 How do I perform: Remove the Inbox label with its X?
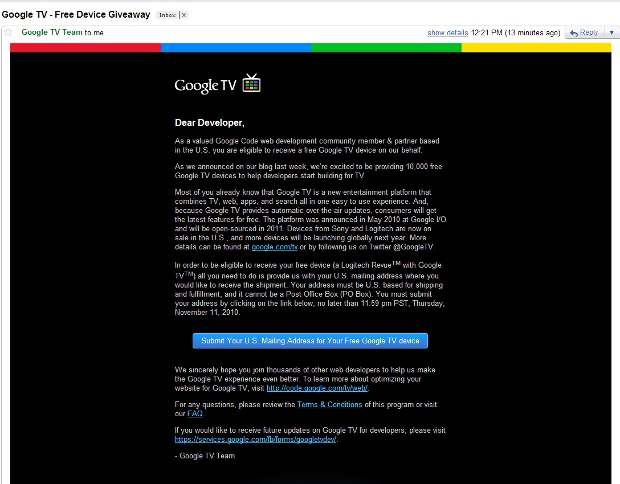(184, 15)
